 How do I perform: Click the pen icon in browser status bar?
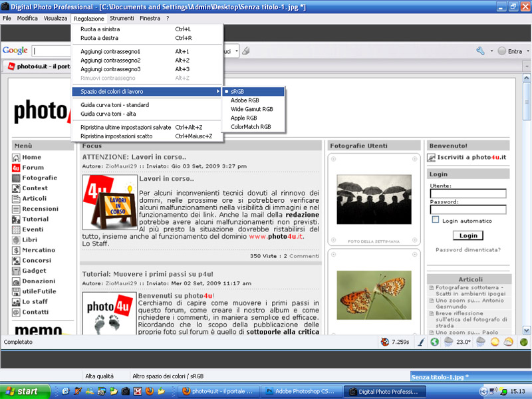pos(421,342)
